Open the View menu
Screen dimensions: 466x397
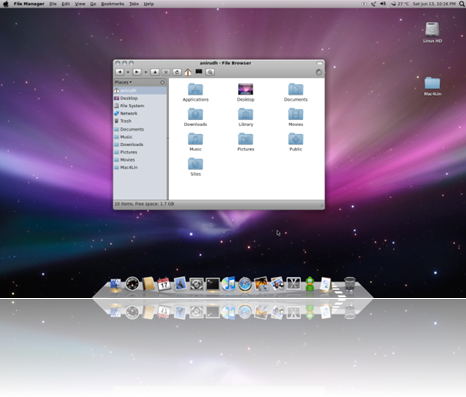[x=80, y=4]
